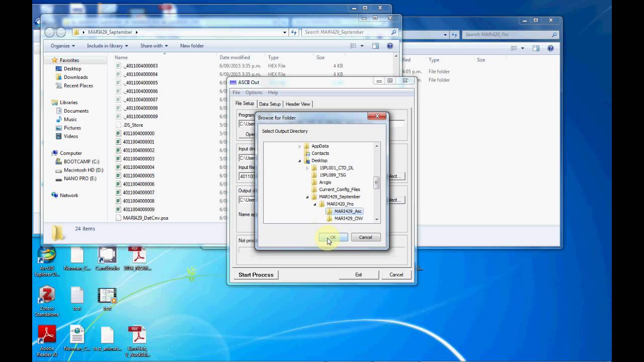Screen dimensions: 644x362
Task: Open BOOTCAMP (C:) drive
Action: 81,161
